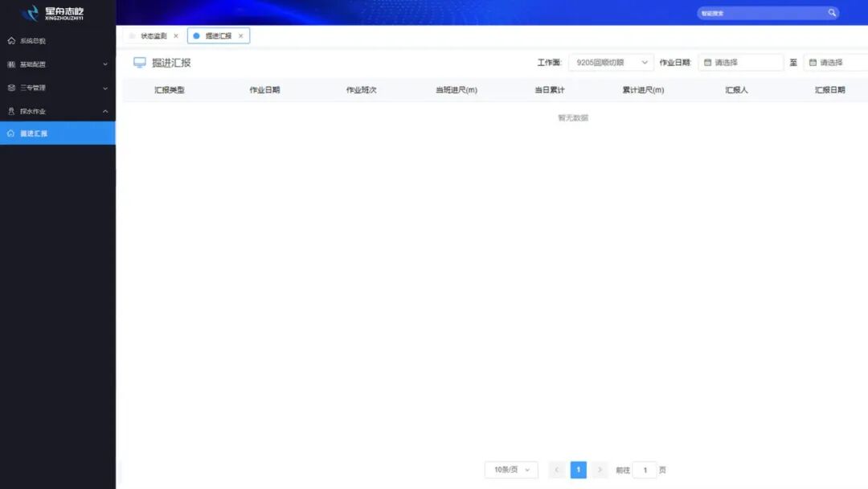Image resolution: width=868 pixels, height=489 pixels.
Task: Select the 掘进汇报 tab
Action: pyautogui.click(x=215, y=35)
